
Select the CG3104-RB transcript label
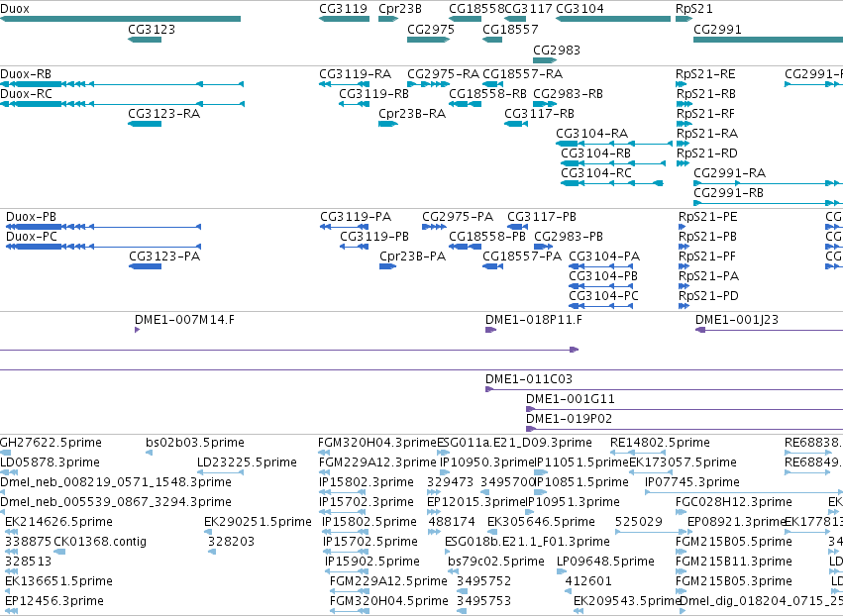point(595,154)
